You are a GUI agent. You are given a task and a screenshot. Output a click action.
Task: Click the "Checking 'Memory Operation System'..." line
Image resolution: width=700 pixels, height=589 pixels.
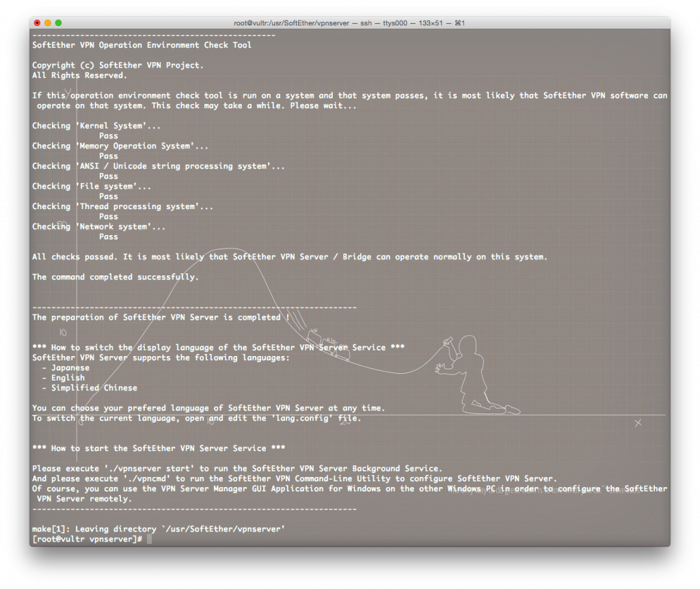click(x=120, y=146)
